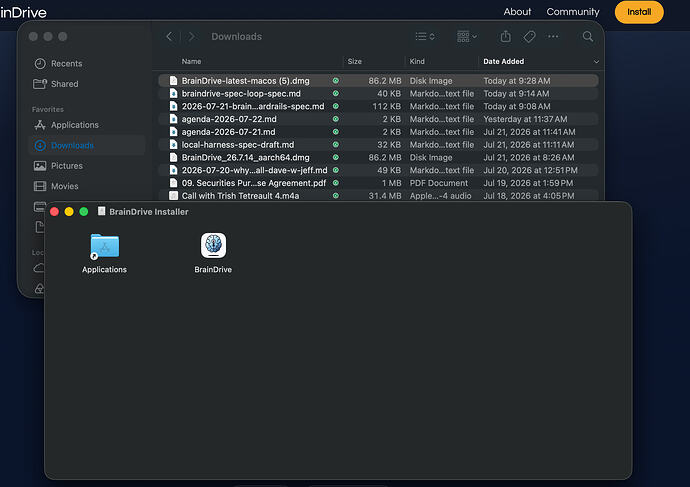The image size is (690, 487).
Task: Click the Finder search magnifier
Action: point(588,37)
